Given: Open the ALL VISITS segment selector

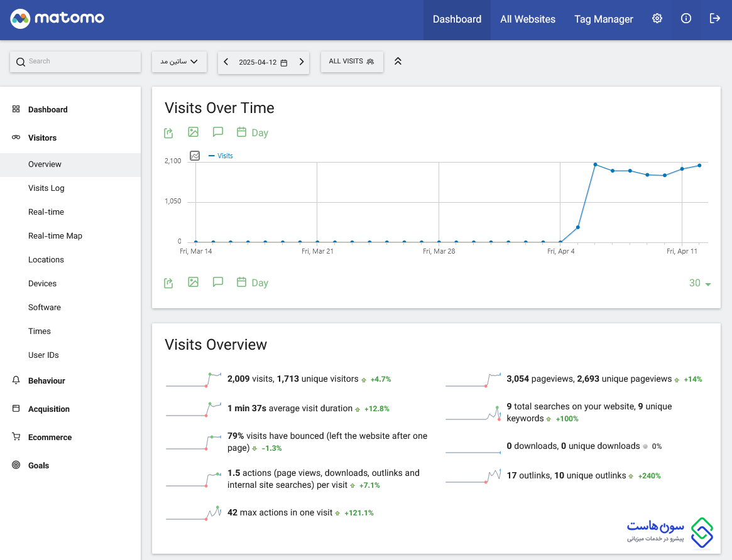Looking at the screenshot, I should pyautogui.click(x=352, y=62).
